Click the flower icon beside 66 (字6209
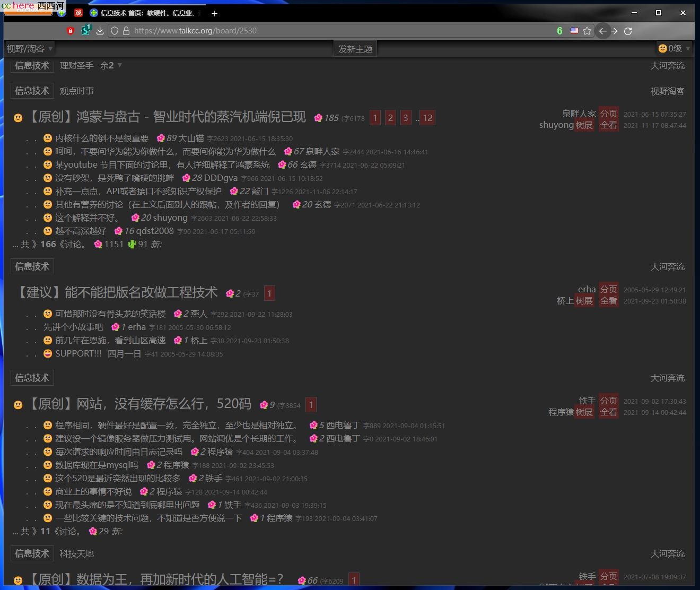The height and width of the screenshot is (590, 700). pyautogui.click(x=302, y=580)
